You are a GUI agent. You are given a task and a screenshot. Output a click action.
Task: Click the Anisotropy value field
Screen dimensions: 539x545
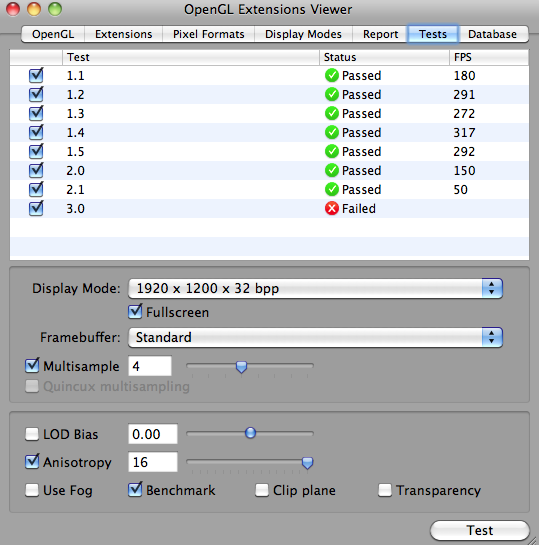(x=153, y=462)
